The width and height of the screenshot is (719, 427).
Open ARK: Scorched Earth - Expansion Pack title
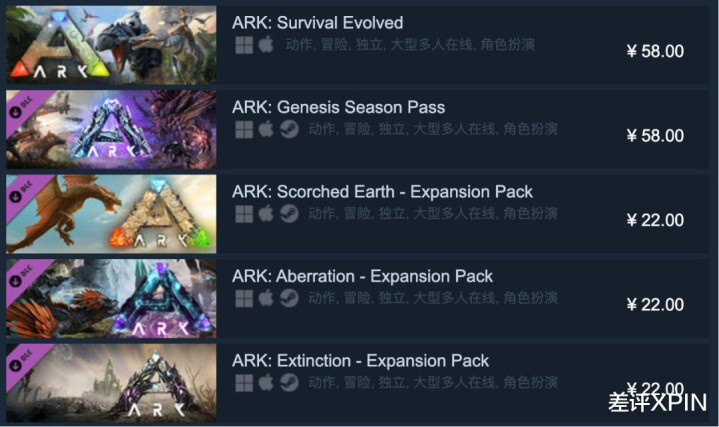[382, 192]
